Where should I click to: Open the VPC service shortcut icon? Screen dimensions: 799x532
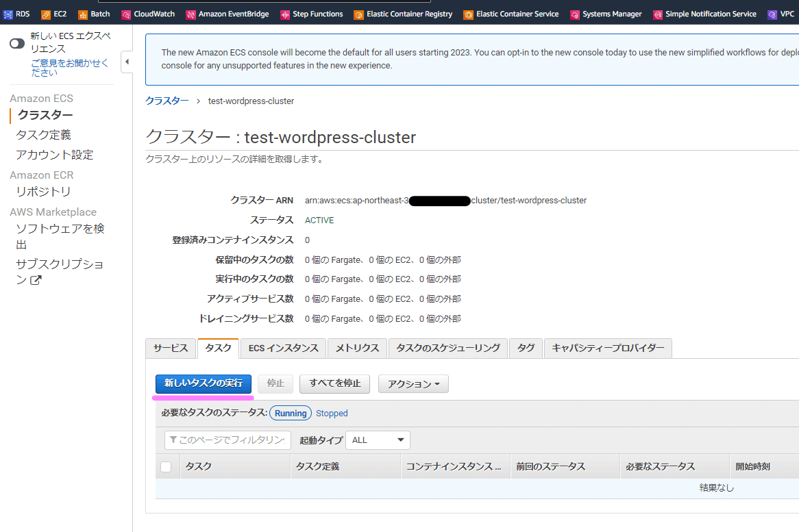click(772, 15)
